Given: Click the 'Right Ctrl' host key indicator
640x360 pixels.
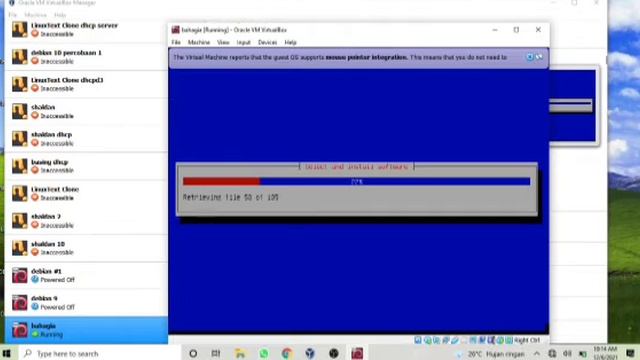Looking at the screenshot, I should coord(527,340).
